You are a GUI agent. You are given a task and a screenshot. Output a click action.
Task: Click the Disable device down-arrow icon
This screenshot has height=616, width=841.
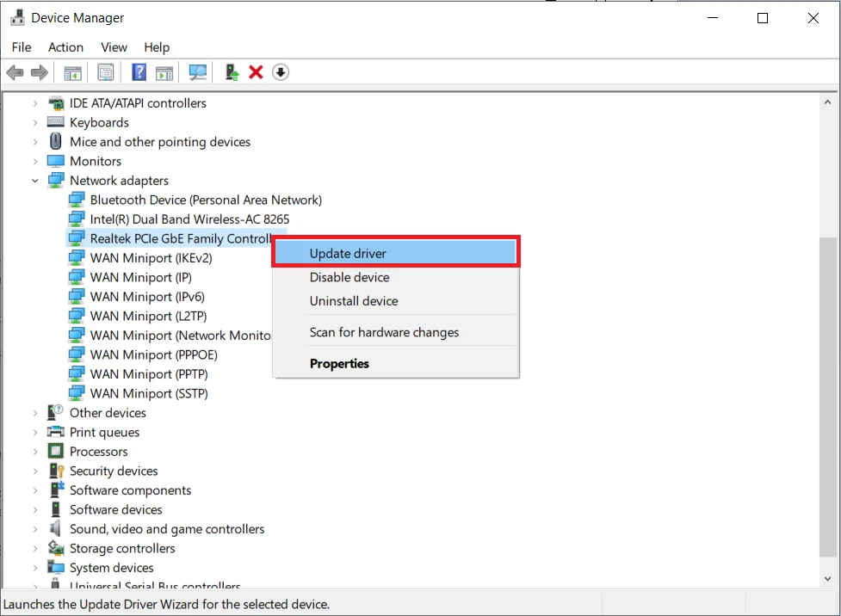(x=281, y=72)
